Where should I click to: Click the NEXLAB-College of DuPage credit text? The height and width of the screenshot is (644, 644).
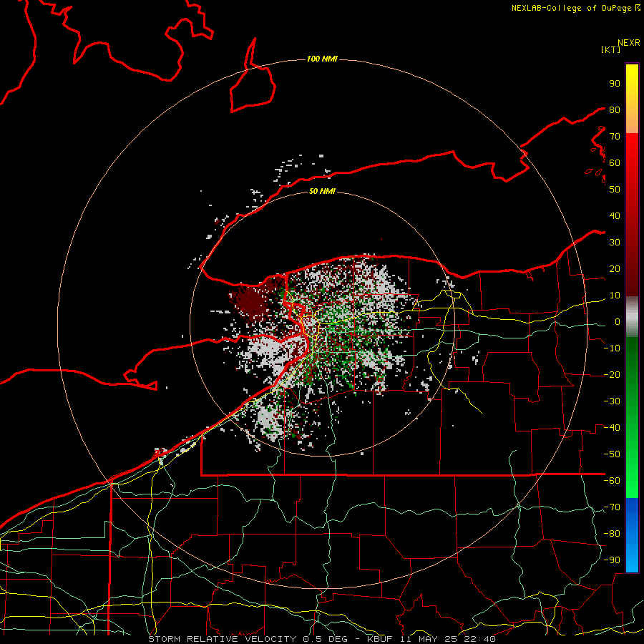(x=575, y=8)
